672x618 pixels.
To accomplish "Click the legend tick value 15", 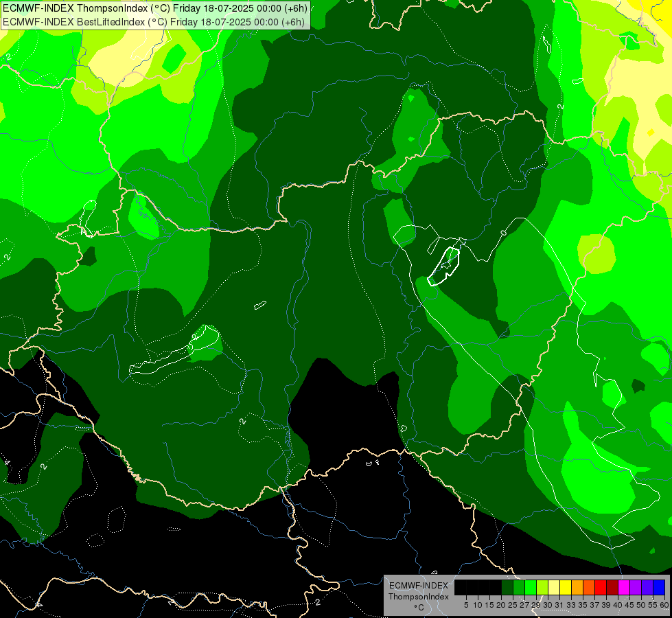I will [490, 605].
